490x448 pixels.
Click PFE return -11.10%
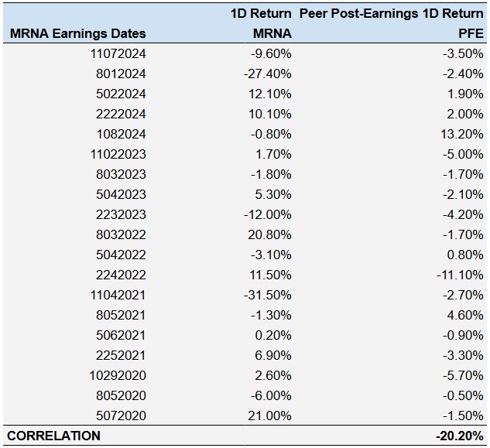pos(460,275)
